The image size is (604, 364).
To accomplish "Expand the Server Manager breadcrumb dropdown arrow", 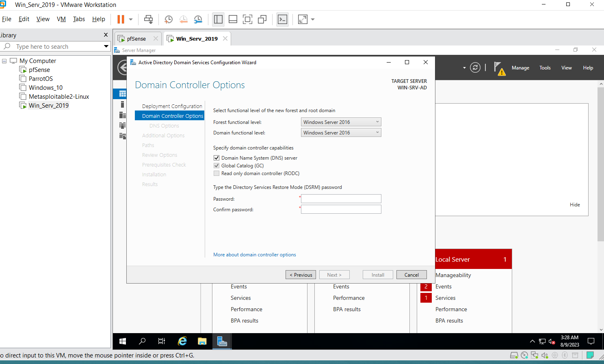I will [x=464, y=68].
